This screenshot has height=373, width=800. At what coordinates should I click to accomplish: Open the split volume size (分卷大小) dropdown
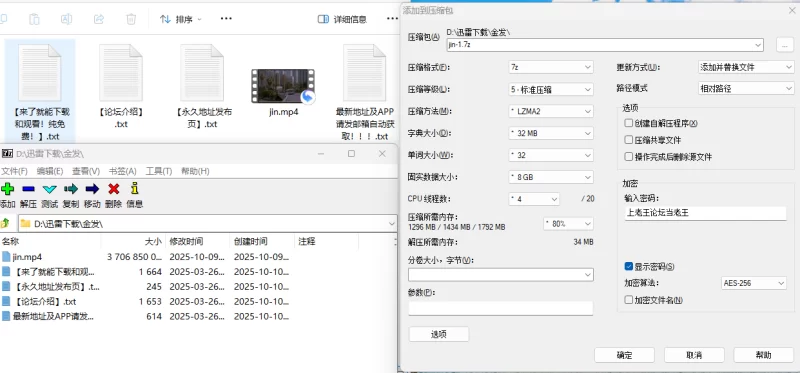501,275
